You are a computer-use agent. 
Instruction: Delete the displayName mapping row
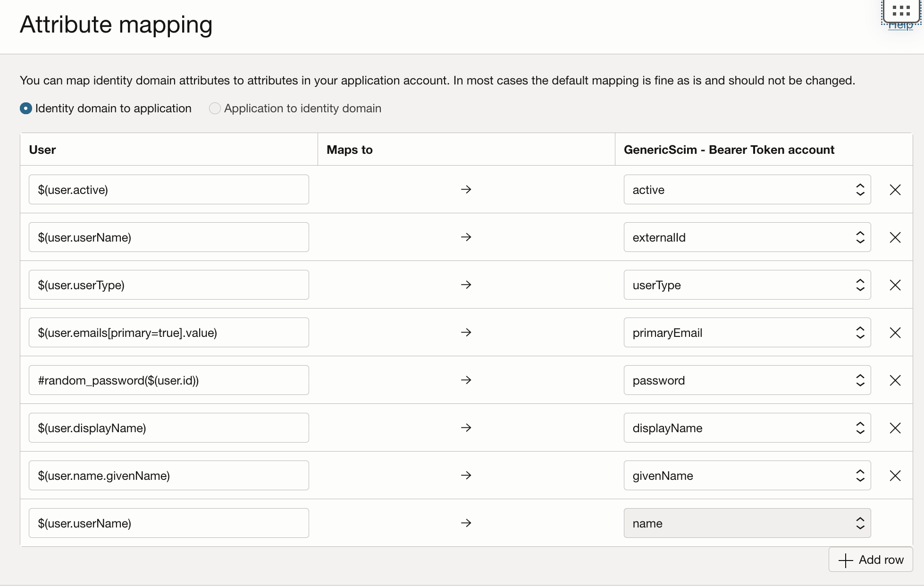tap(895, 428)
